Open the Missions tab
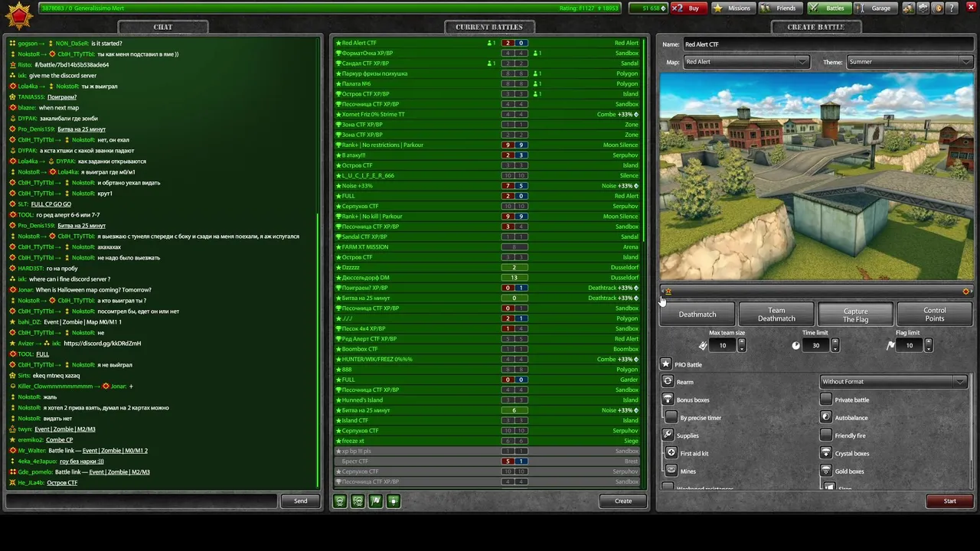980x551 pixels. click(x=732, y=8)
